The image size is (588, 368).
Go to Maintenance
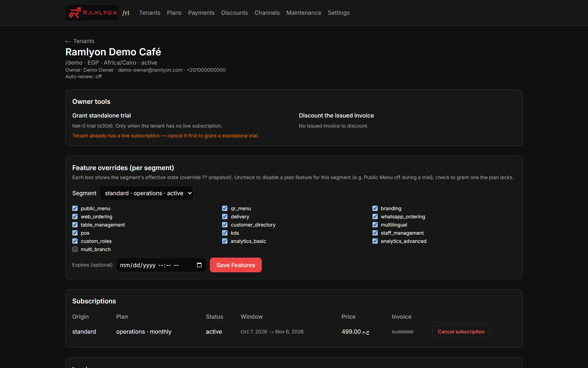pos(304,13)
